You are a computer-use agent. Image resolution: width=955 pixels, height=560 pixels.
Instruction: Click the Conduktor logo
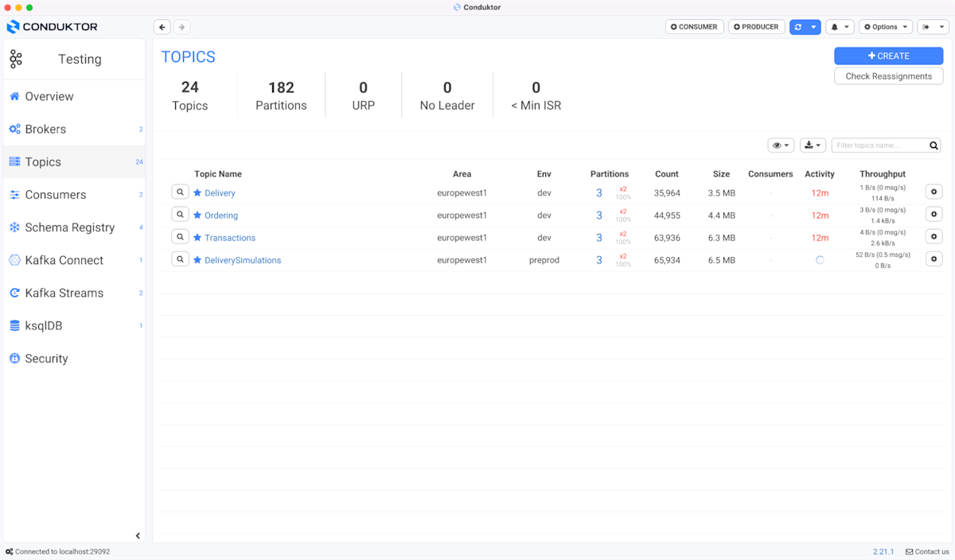click(x=53, y=27)
